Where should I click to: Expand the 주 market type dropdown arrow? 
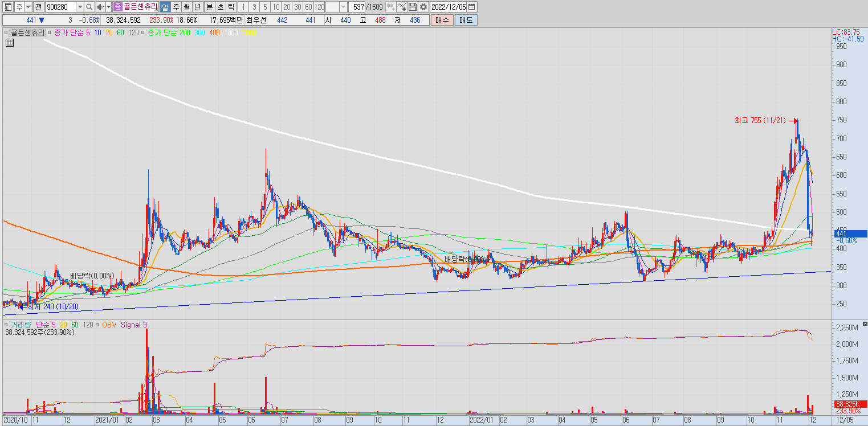(28, 7)
